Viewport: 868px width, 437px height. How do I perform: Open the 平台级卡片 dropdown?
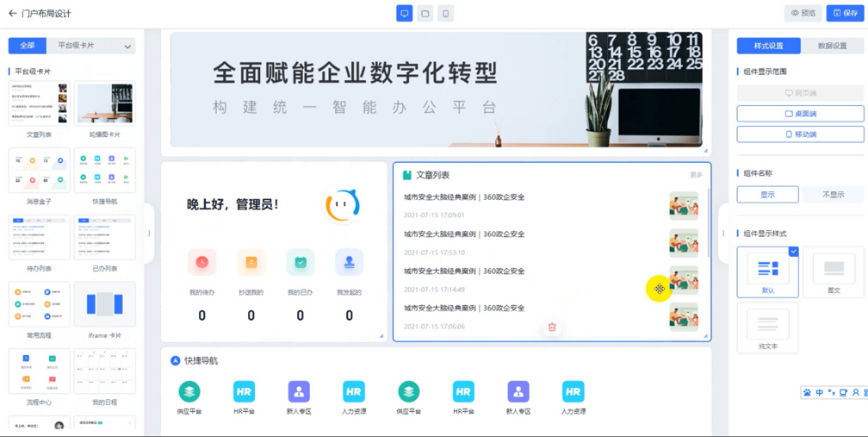(x=90, y=46)
